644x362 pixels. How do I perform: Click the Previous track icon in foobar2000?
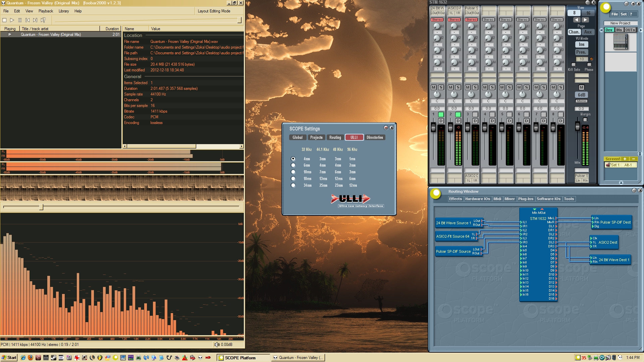pos(28,20)
